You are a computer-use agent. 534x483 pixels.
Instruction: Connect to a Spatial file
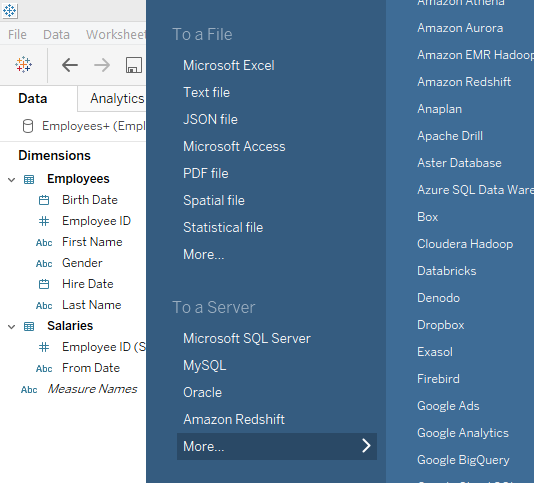(x=214, y=200)
